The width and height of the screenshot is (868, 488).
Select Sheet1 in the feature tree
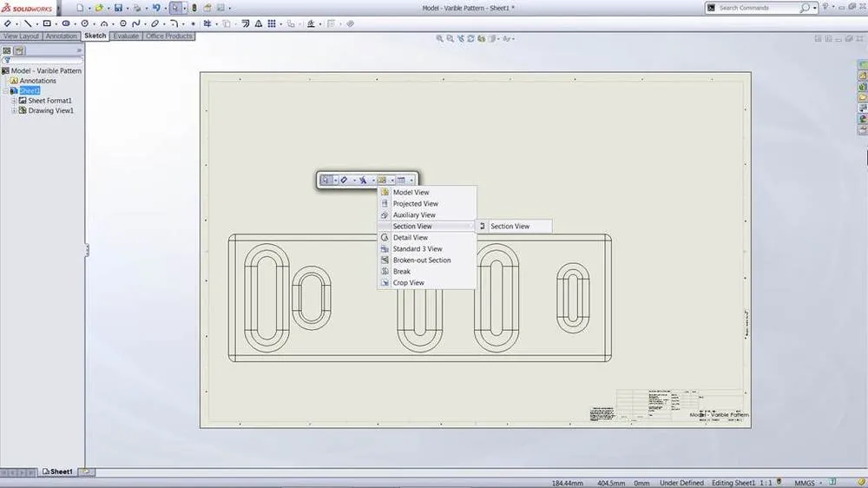[x=30, y=91]
